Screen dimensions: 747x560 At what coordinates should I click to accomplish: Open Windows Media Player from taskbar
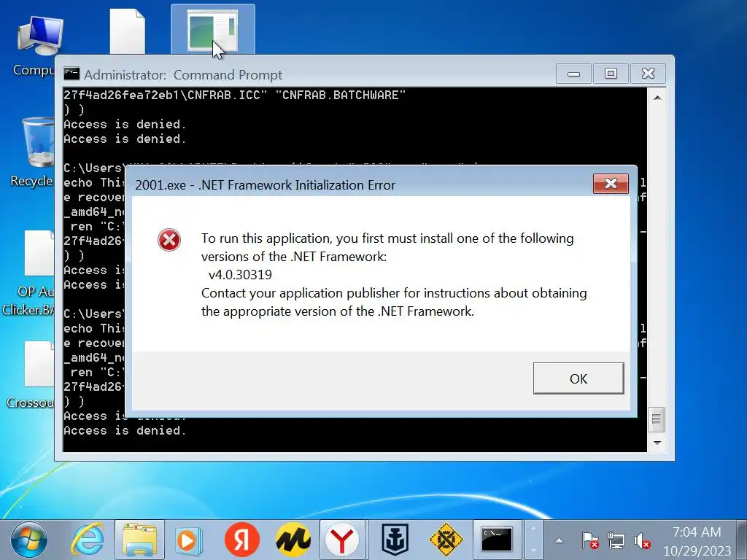tap(188, 540)
